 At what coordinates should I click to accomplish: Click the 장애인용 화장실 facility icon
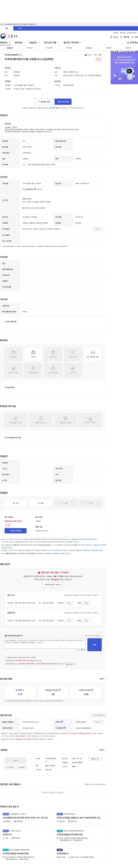pos(65,420)
